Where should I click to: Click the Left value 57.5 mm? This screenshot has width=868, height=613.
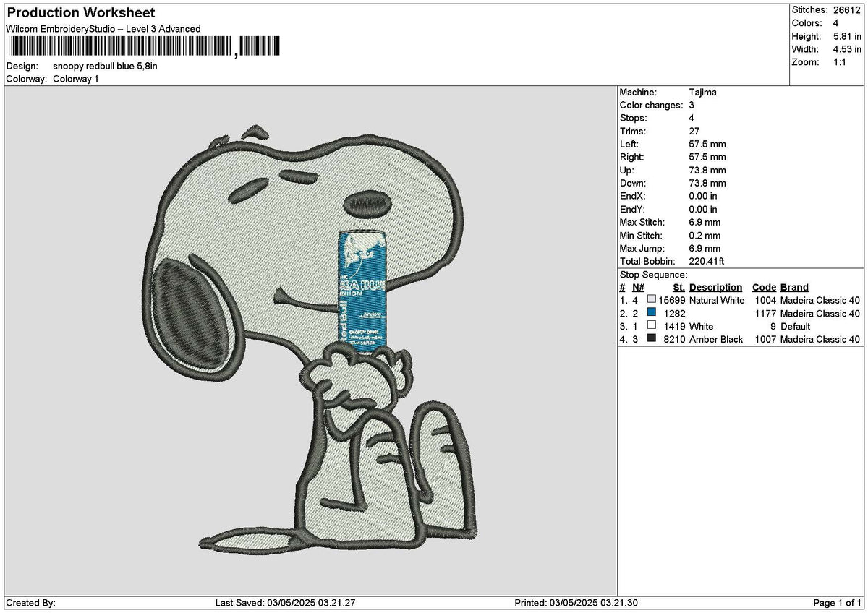[x=707, y=145]
